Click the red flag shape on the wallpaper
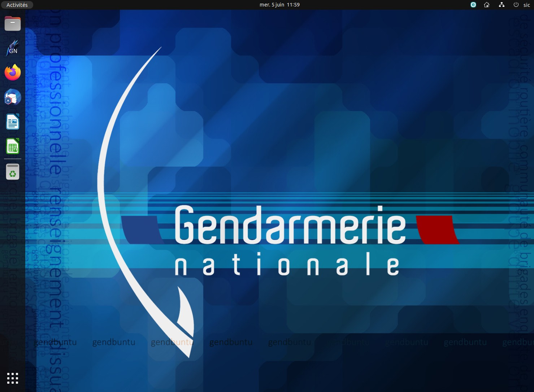The width and height of the screenshot is (534, 392). [437, 230]
